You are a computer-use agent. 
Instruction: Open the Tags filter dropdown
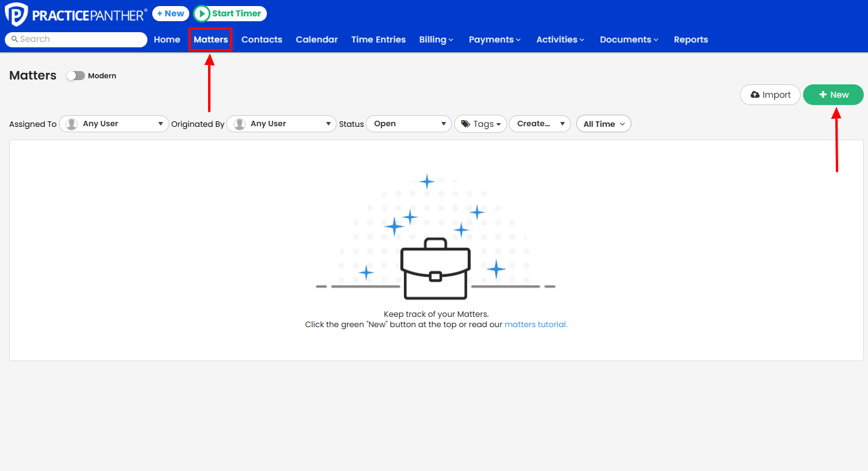(480, 123)
